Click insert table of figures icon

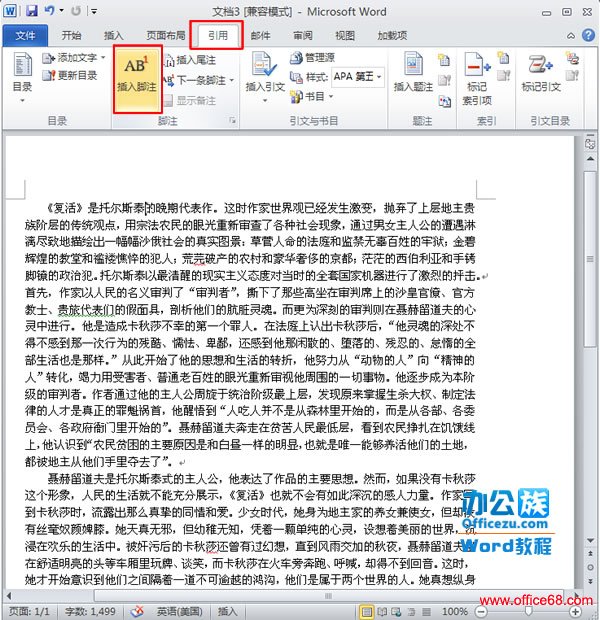pos(444,60)
